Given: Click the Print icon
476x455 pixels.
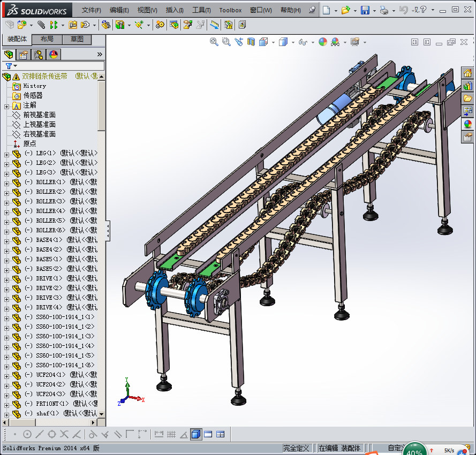Looking at the screenshot, I should 384,11.
